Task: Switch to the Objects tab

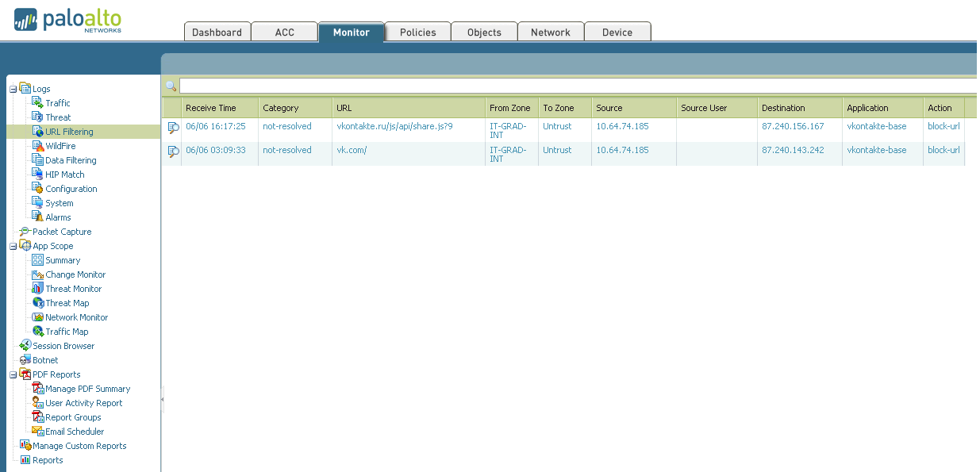Action: [484, 32]
